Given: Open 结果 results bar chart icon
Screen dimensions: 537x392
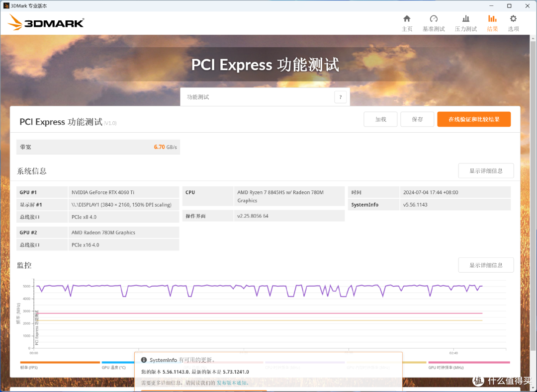Looking at the screenshot, I should (492, 23).
